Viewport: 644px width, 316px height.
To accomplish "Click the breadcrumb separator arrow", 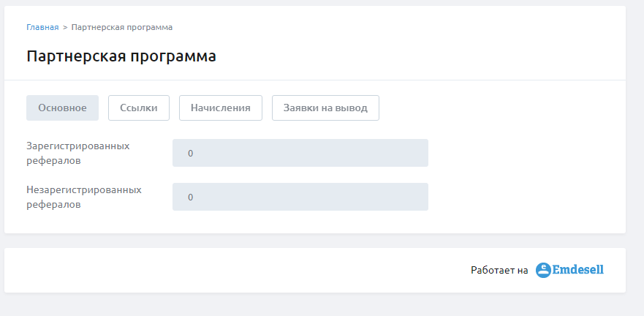I will pyautogui.click(x=65, y=28).
